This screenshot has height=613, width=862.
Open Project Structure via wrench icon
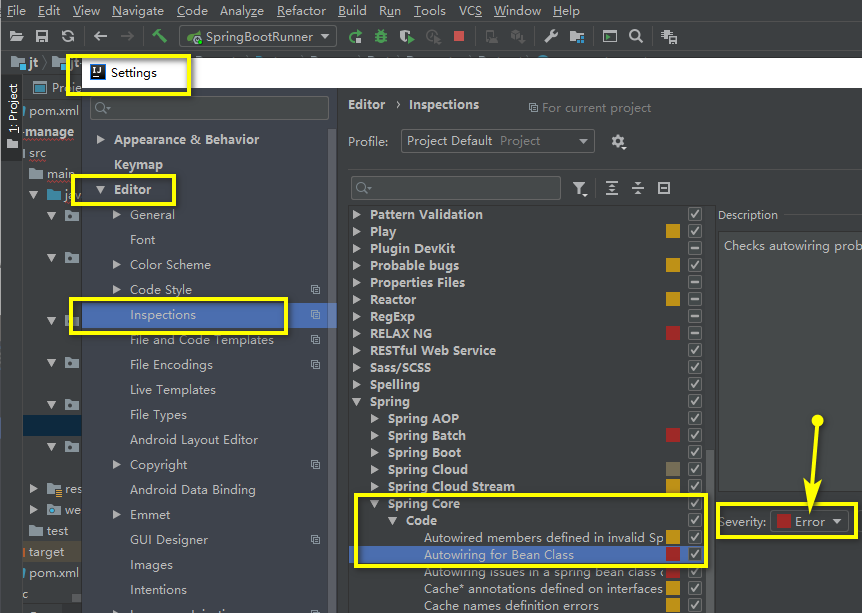[x=551, y=37]
